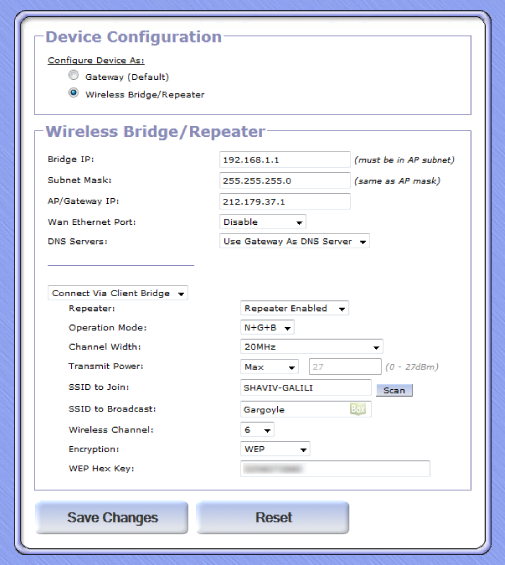Open the Operation Mode N+G+B dropdown
The width and height of the screenshot is (505, 565).
point(267,328)
